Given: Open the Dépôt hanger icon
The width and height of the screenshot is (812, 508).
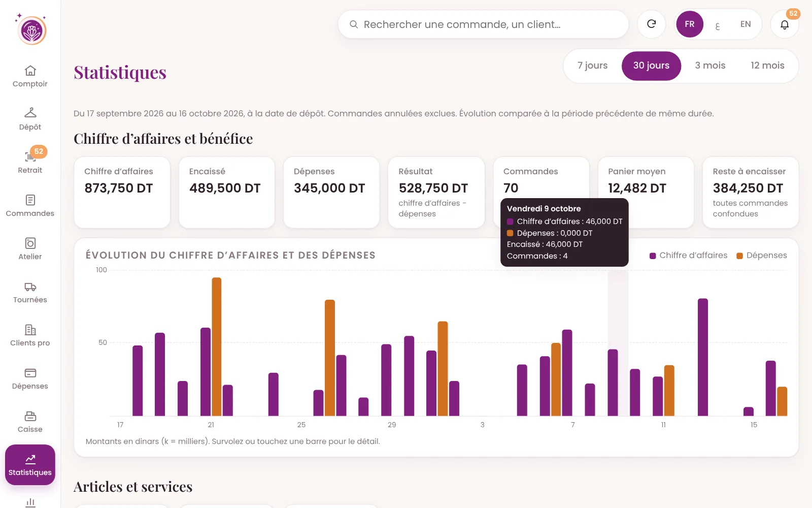Looking at the screenshot, I should 30,112.
